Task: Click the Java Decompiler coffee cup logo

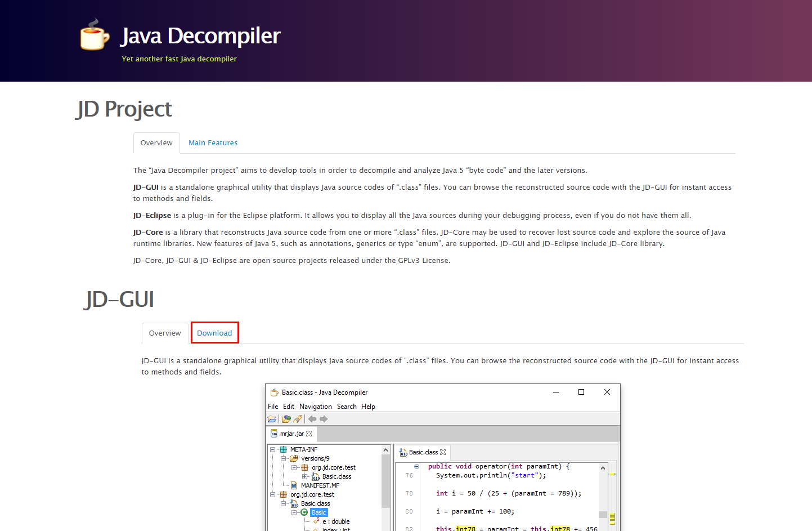Action: (93, 37)
